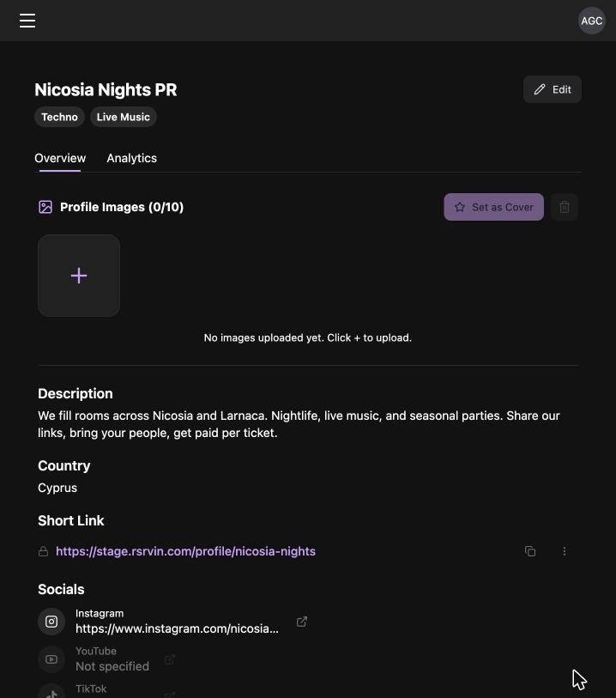Open Instagram link in external tab

tap(302, 622)
